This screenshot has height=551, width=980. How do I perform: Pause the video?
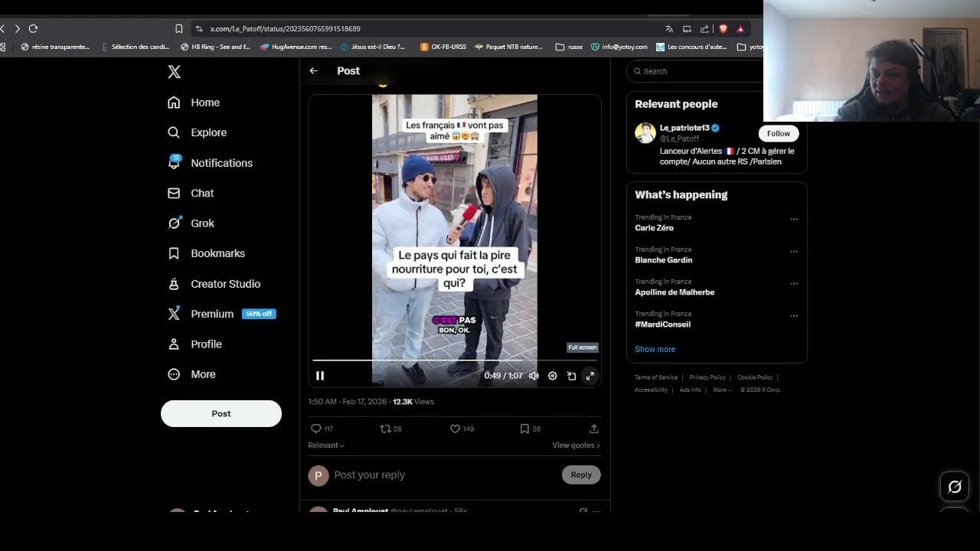click(x=320, y=376)
